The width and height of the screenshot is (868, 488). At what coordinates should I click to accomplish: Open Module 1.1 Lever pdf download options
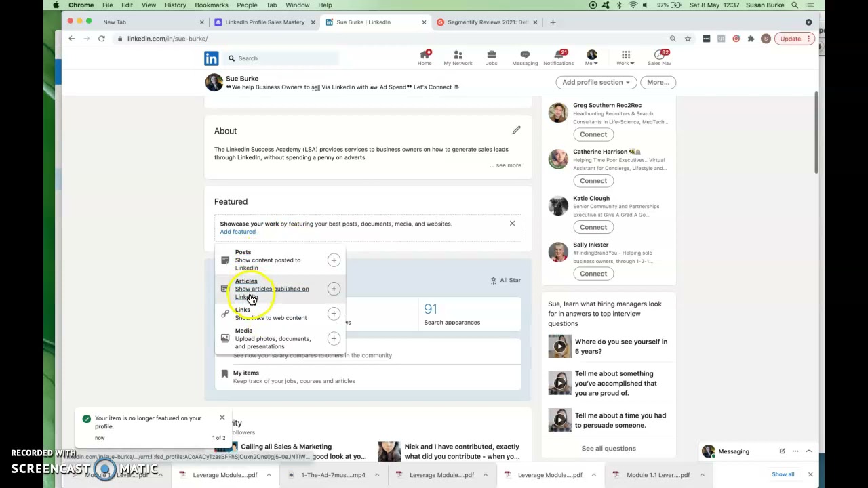pyautogui.click(x=702, y=475)
